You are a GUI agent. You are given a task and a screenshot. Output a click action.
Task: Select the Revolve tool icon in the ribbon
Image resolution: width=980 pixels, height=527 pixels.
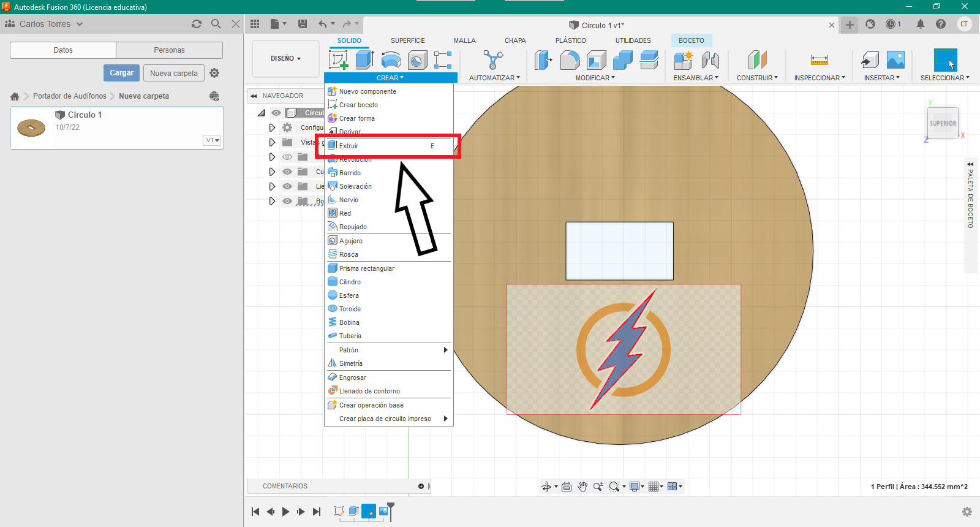pos(391,60)
